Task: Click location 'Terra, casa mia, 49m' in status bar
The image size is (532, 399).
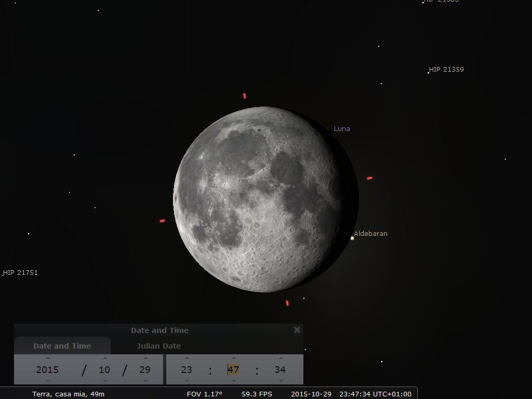Action: (x=68, y=394)
